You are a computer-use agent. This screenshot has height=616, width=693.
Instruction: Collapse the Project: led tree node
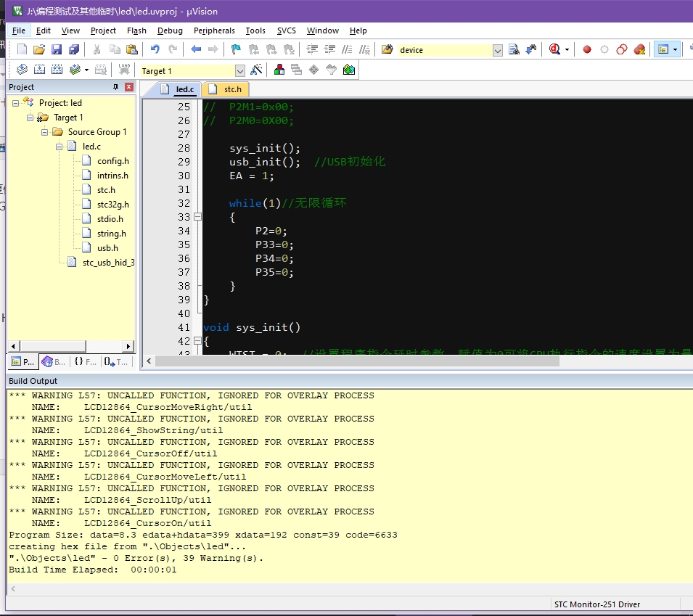[15, 103]
